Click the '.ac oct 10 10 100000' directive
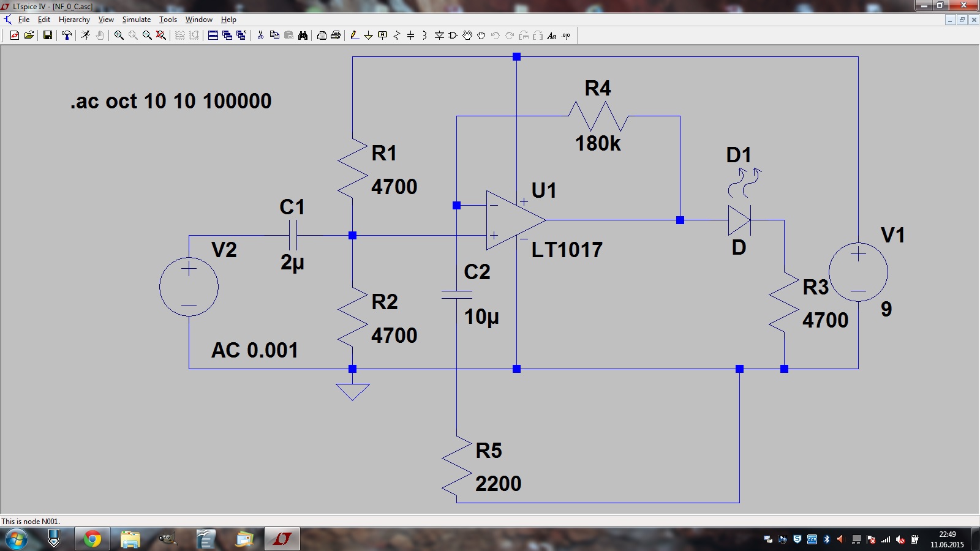 tap(171, 101)
